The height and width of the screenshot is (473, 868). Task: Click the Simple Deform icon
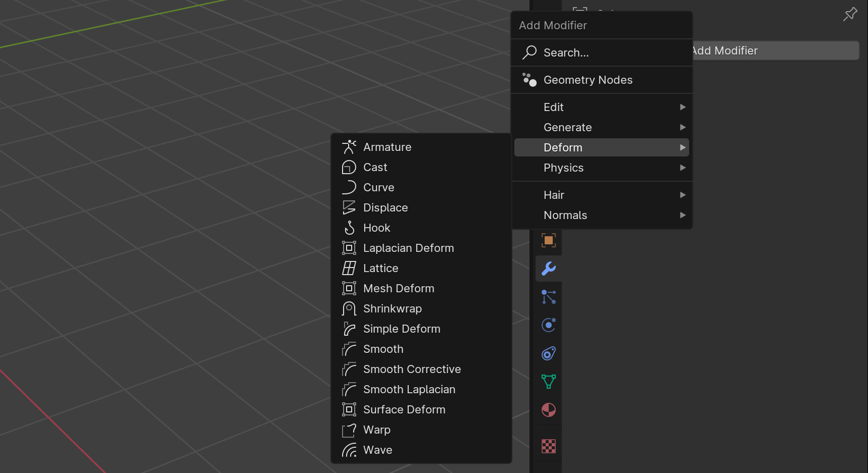tap(349, 329)
